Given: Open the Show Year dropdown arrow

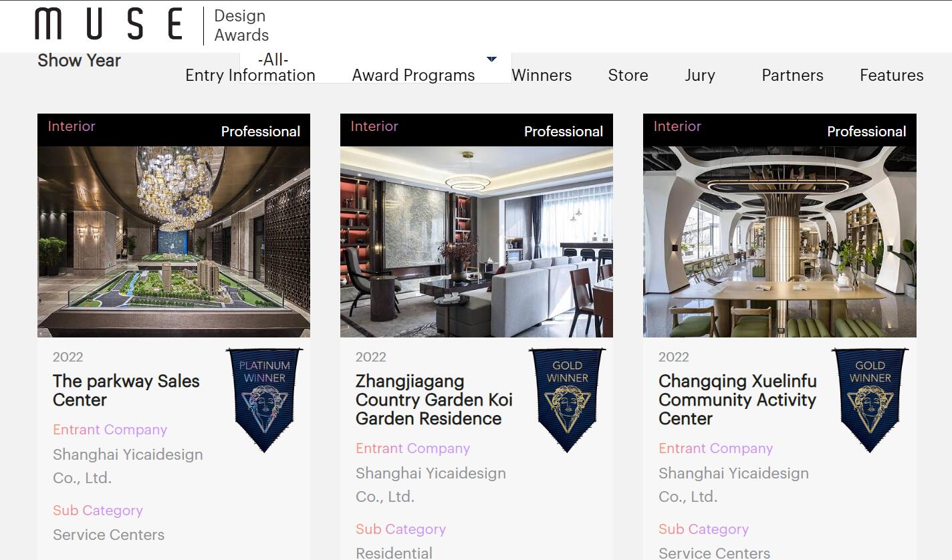Looking at the screenshot, I should tap(491, 59).
